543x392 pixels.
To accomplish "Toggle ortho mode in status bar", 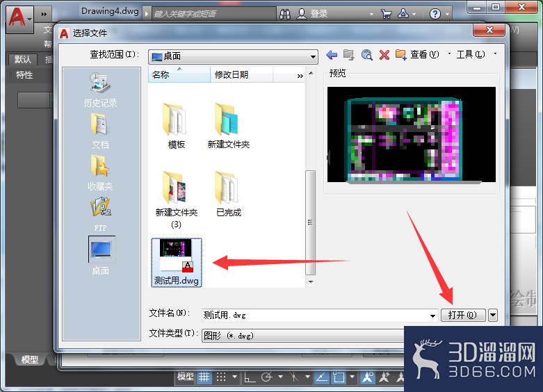I will pyautogui.click(x=250, y=377).
